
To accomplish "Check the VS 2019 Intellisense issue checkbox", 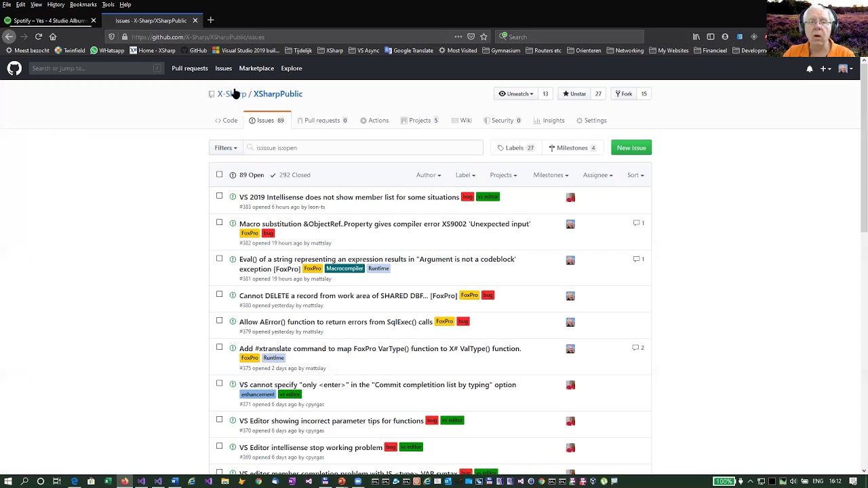I will pyautogui.click(x=219, y=196).
